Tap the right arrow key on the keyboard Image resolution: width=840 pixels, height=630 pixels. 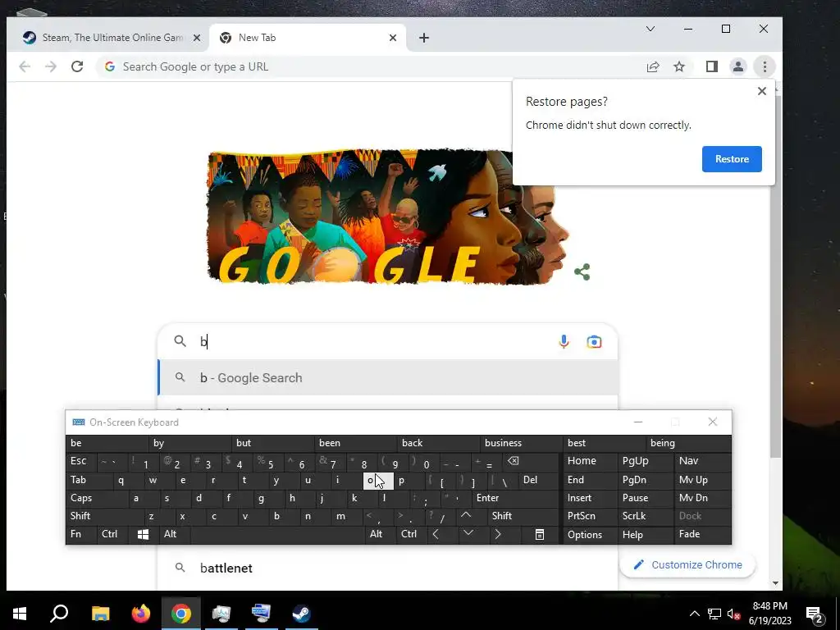coord(498,534)
